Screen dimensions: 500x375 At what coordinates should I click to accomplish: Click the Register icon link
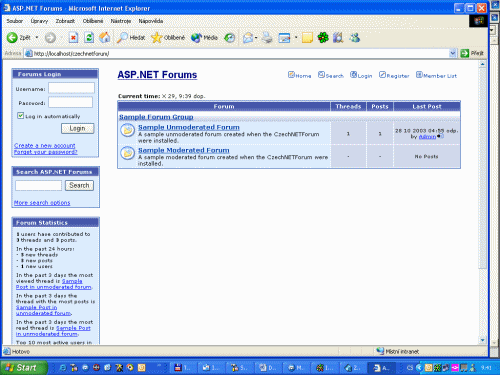pos(394,75)
